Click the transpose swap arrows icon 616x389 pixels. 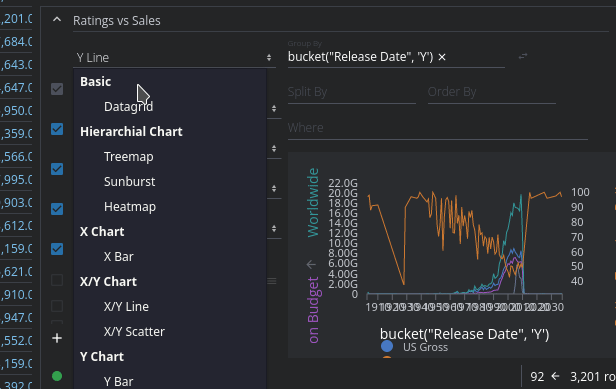coord(522,57)
